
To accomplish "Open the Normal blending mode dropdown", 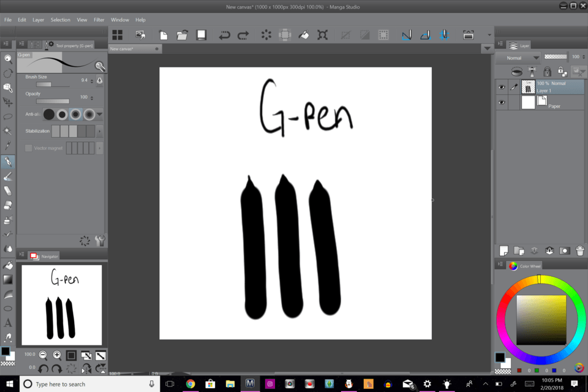I will 521,57.
